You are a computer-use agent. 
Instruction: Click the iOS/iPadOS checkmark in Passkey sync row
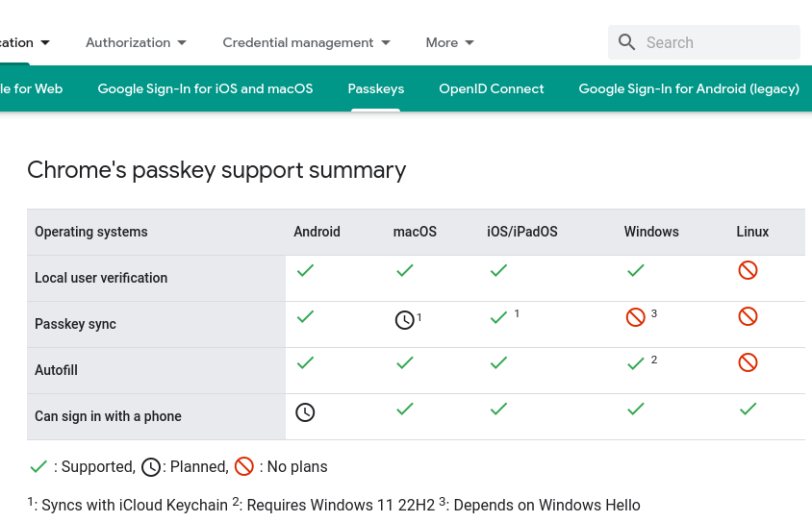498,317
